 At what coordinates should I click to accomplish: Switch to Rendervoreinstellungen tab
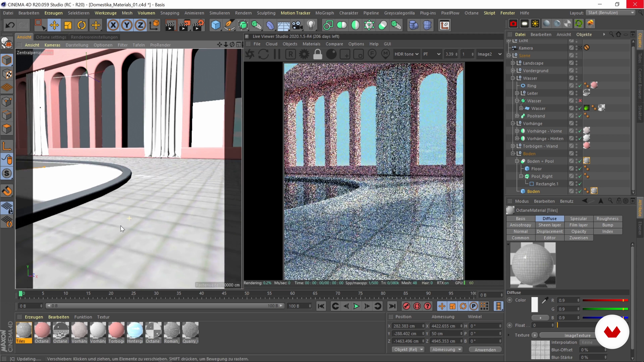pyautogui.click(x=94, y=37)
